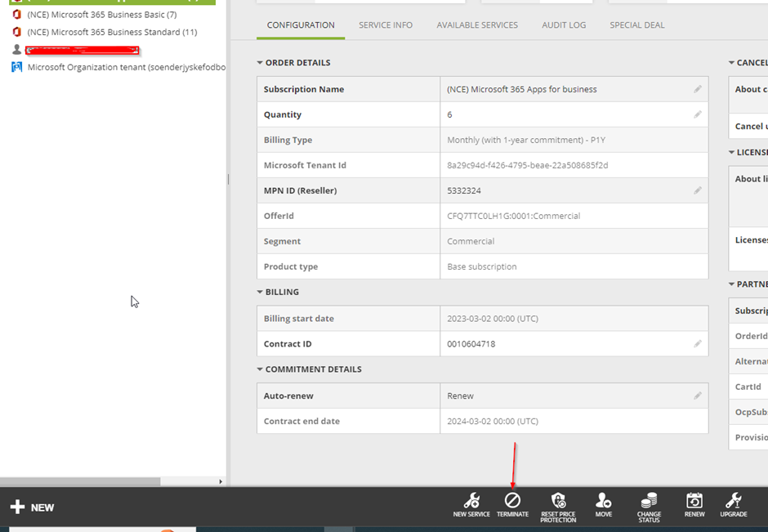Click the Contract ID value 0010604718
This screenshot has width=768, height=532.
coord(471,344)
